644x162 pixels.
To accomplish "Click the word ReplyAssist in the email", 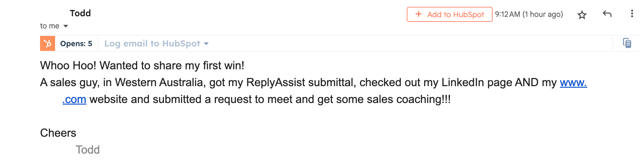I will click(x=275, y=82).
